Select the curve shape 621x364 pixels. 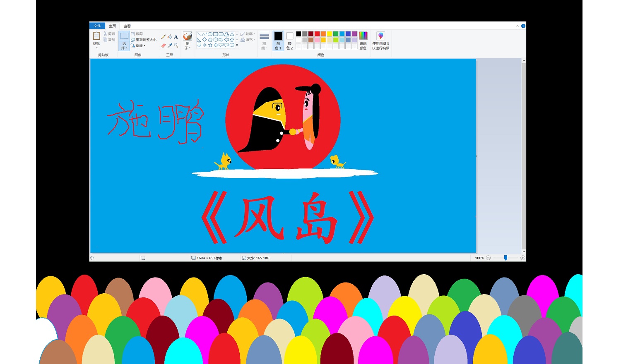click(205, 34)
